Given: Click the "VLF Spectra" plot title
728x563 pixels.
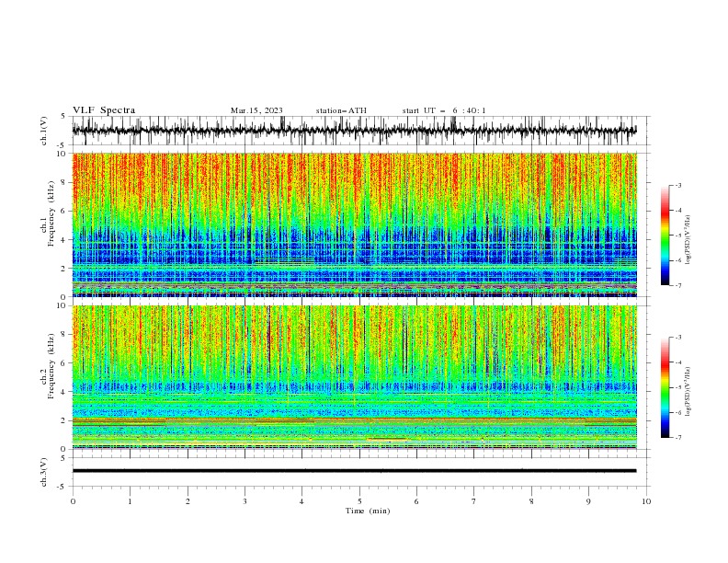Looking at the screenshot, I should click(104, 110).
